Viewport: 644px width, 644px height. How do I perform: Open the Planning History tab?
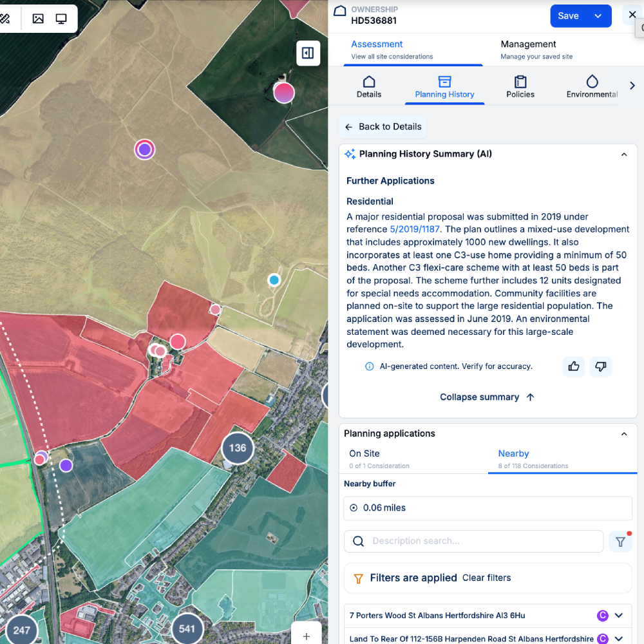click(x=444, y=86)
